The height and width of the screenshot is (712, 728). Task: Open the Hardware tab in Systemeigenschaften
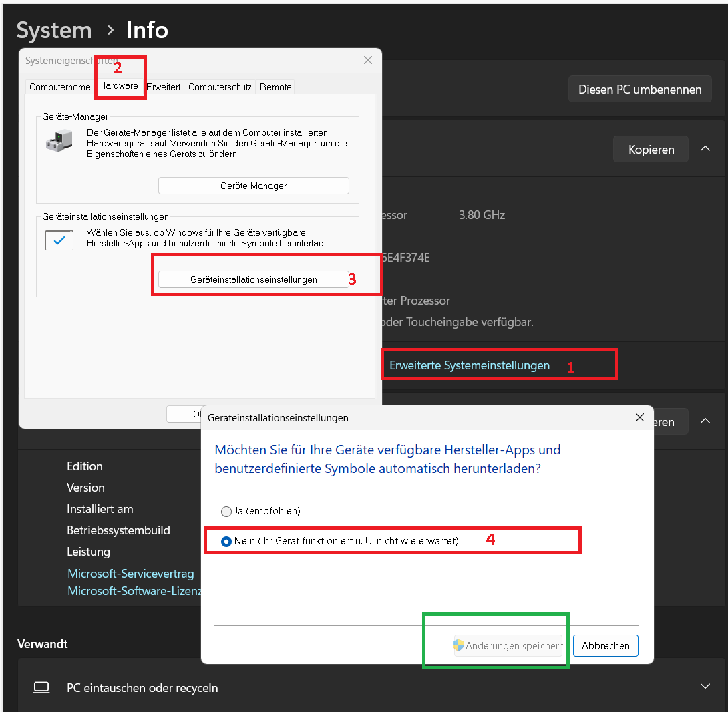coord(118,86)
